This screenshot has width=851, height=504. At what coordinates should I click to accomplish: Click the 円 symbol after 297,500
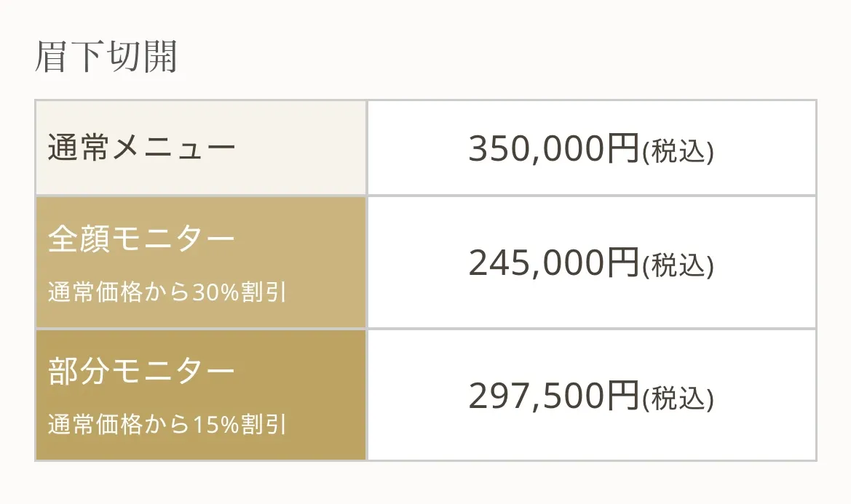622,396
